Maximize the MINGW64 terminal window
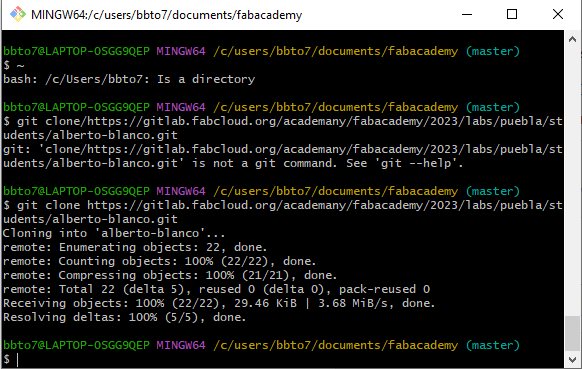Image resolution: width=582 pixels, height=369 pixels. (x=512, y=14)
